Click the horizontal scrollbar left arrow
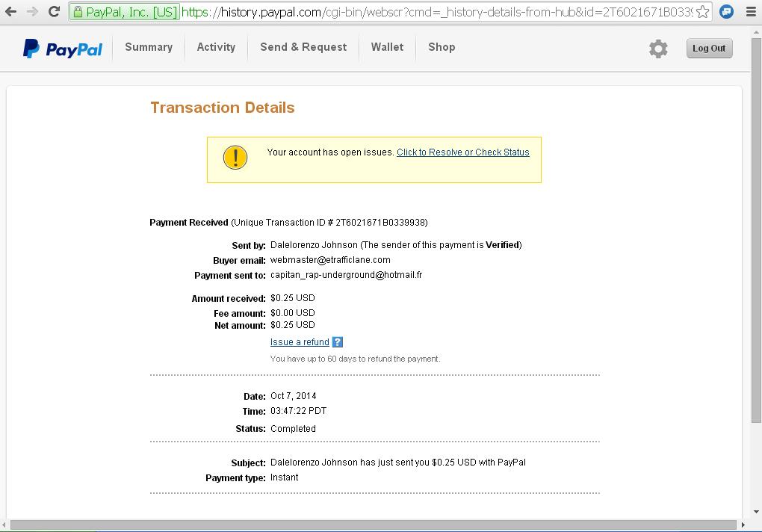762x532 pixels. [x=4, y=525]
